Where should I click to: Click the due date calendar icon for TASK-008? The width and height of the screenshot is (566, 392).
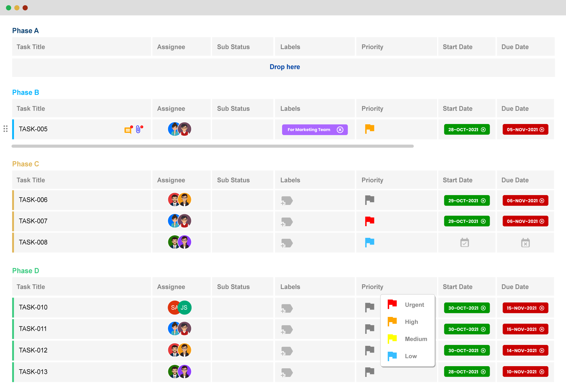point(525,242)
